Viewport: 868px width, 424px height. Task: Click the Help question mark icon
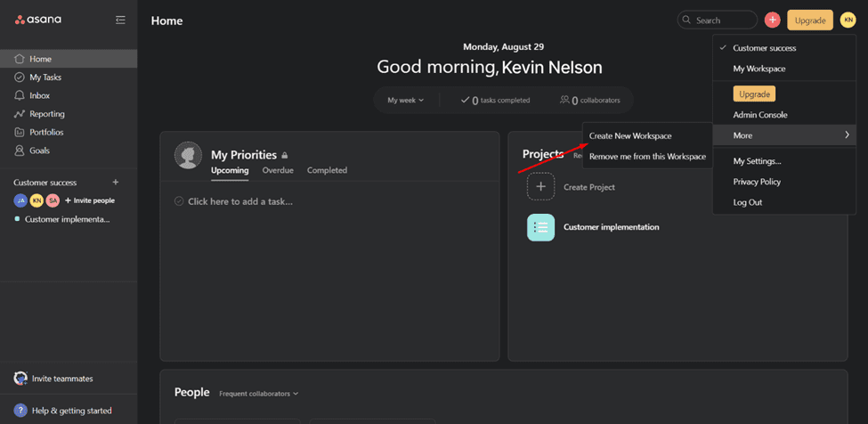click(x=20, y=411)
